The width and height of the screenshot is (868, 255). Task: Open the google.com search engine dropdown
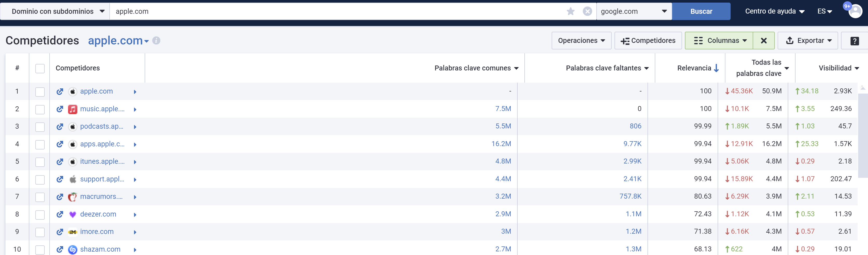pyautogui.click(x=633, y=11)
